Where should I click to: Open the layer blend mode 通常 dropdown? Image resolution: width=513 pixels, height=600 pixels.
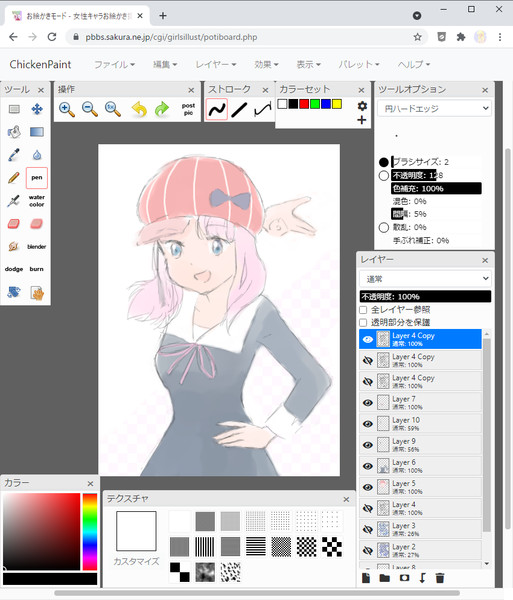(x=425, y=279)
